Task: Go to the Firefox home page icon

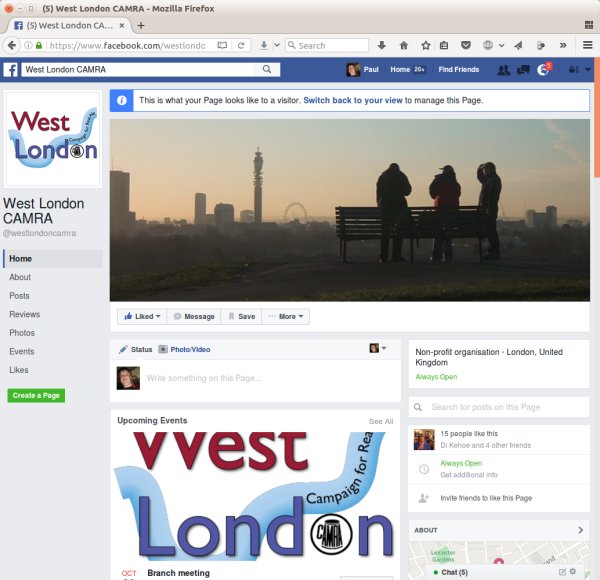Action: coord(404,45)
